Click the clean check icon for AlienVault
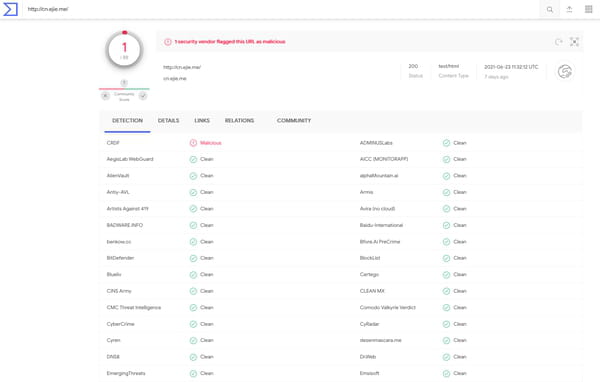Image resolution: width=600 pixels, height=382 pixels. coord(193,176)
